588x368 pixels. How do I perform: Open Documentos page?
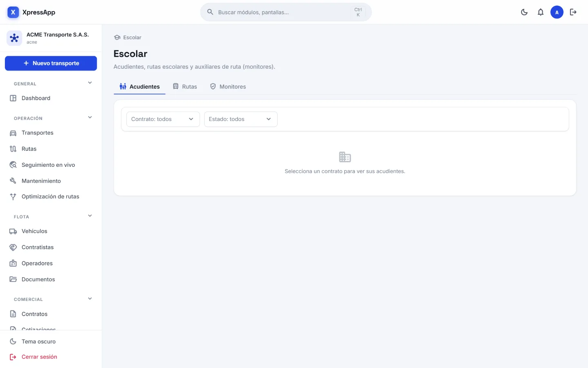(x=51, y=279)
